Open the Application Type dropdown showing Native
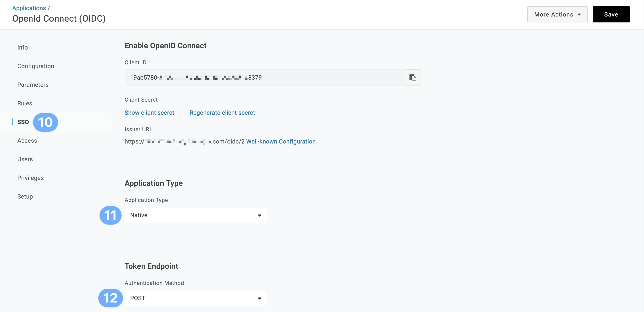 coord(196,215)
